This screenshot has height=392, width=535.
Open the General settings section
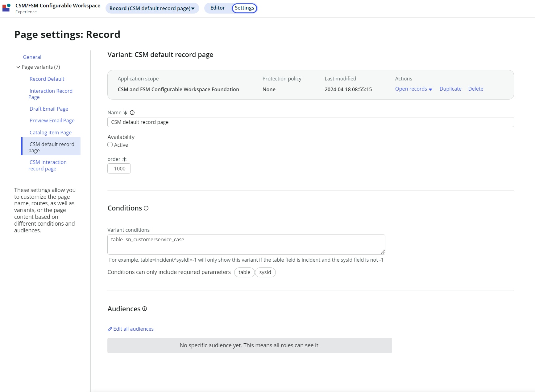[32, 57]
